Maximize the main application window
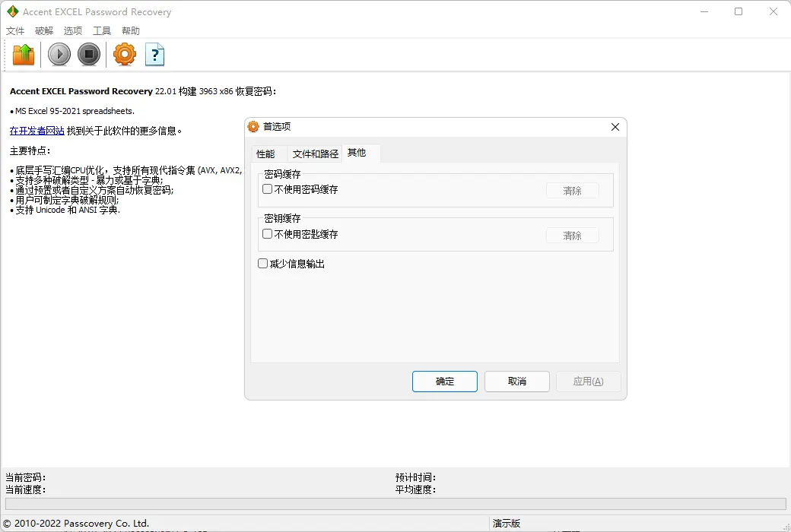Screen dimensions: 791x532 pos(739,11)
